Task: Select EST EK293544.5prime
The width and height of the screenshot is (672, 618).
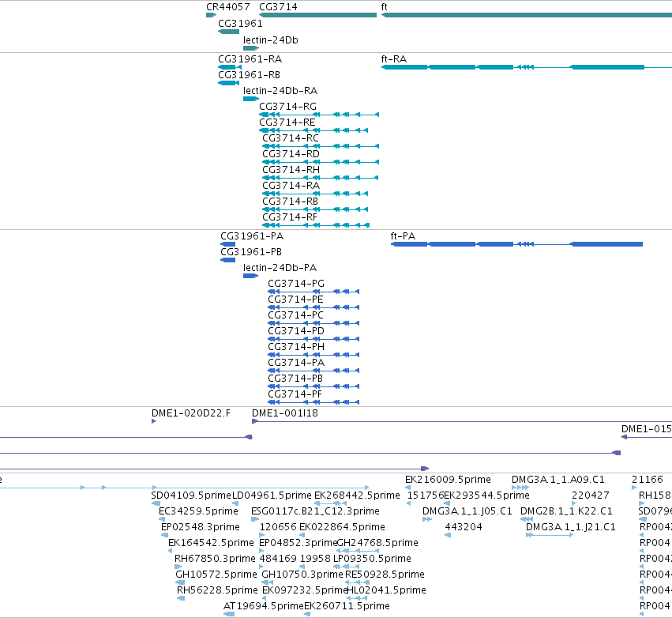Action: 487,496
